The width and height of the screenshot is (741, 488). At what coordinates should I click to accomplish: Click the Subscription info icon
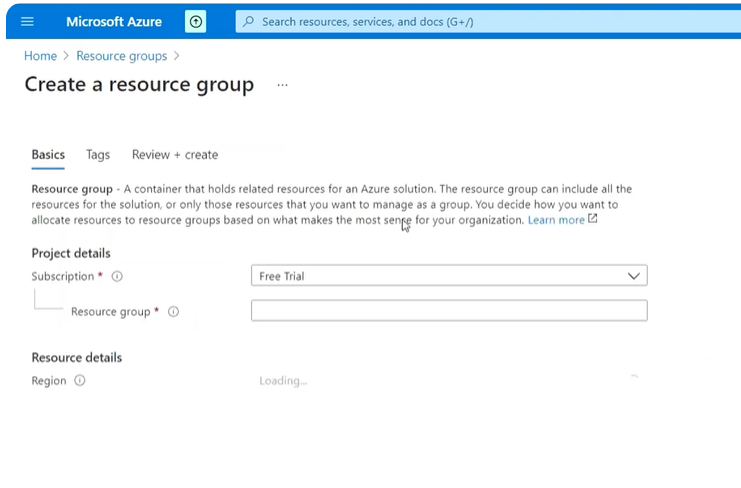pyautogui.click(x=117, y=276)
